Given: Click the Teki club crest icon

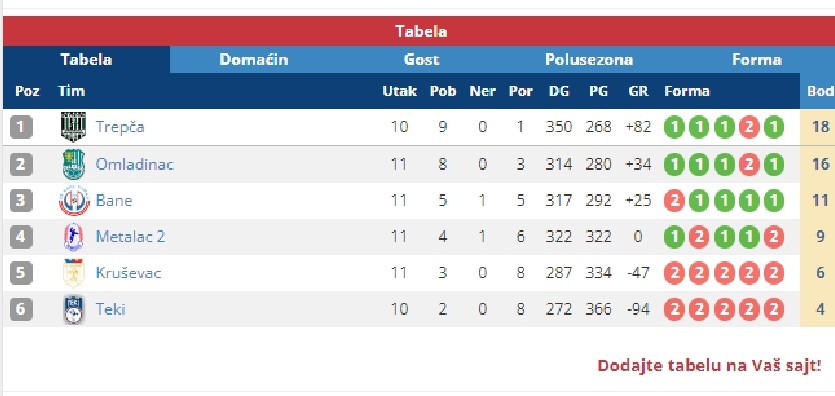Looking at the screenshot, I should point(73,309).
